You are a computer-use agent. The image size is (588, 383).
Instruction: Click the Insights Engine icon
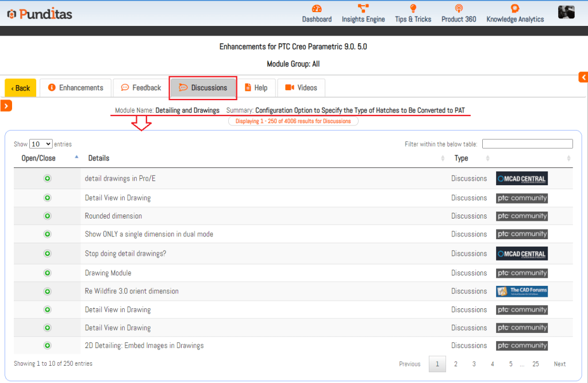click(363, 9)
